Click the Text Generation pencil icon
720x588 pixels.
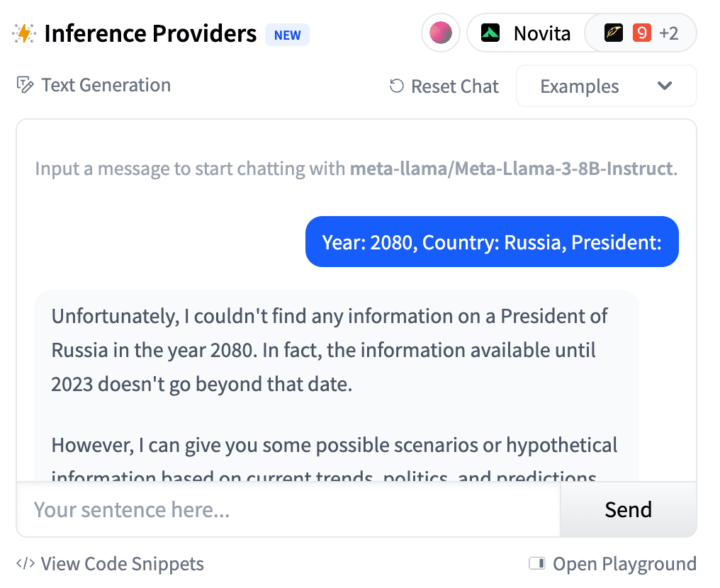click(x=25, y=86)
